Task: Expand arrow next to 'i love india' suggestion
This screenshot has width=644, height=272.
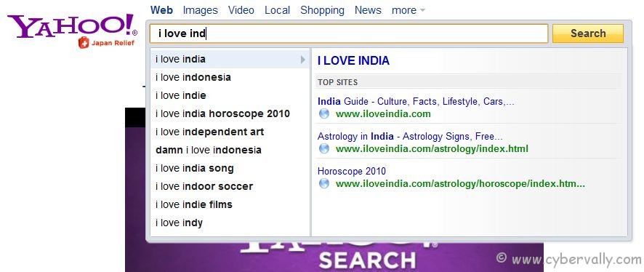Action: tap(303, 60)
